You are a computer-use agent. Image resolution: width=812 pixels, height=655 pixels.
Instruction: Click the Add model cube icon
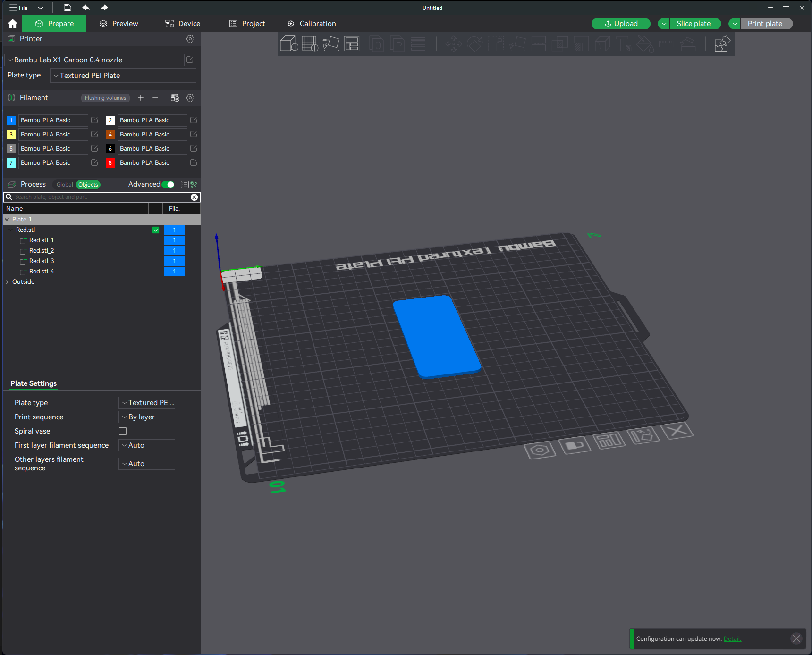(x=289, y=44)
